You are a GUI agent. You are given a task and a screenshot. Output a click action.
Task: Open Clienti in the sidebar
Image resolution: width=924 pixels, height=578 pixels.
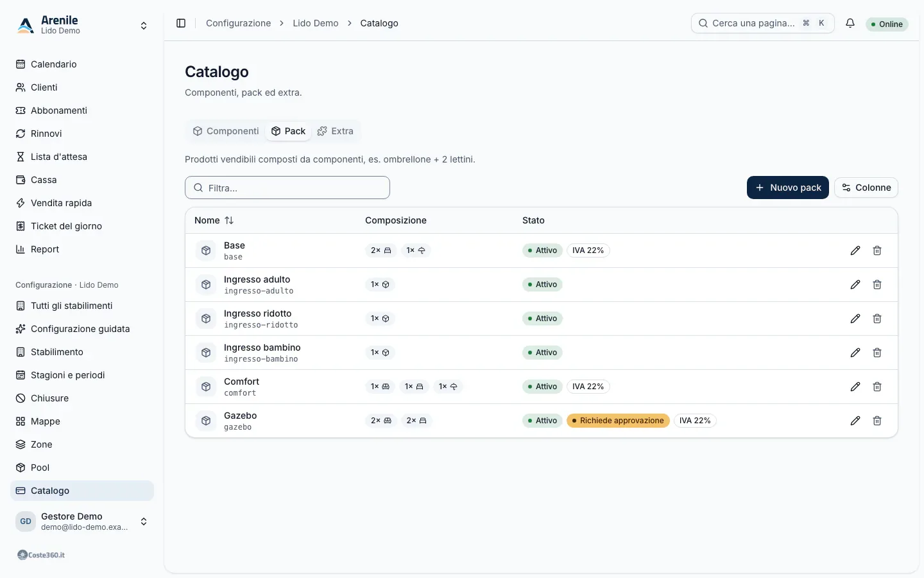coord(82,87)
